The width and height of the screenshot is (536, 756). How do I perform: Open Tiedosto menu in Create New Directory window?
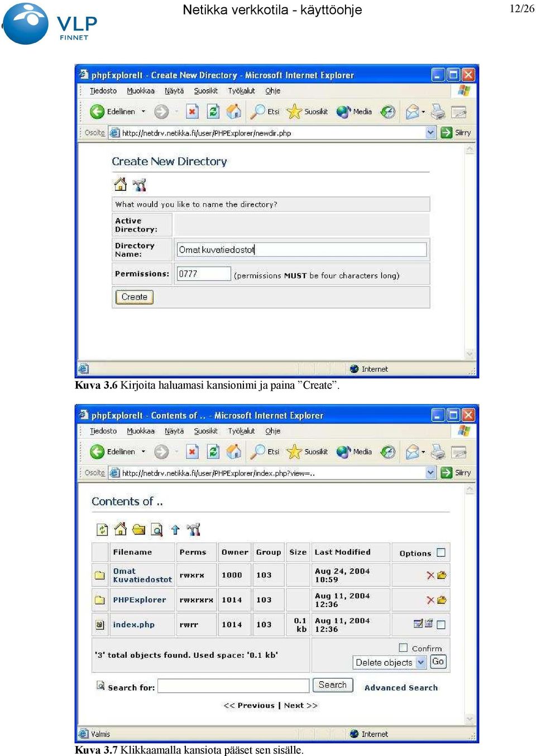tap(103, 91)
